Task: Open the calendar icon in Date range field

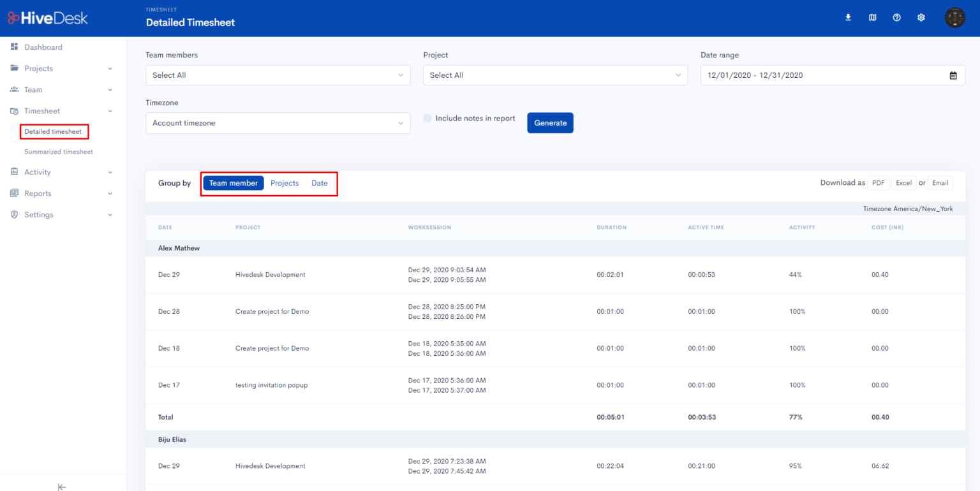Action: click(953, 75)
